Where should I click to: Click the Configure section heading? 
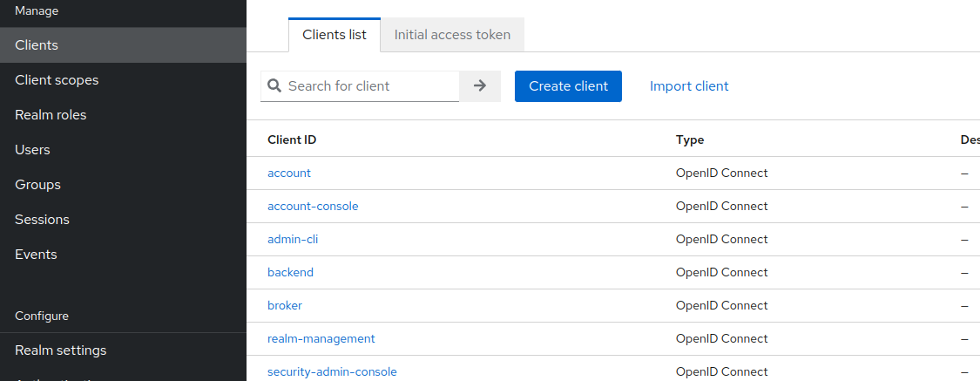click(42, 316)
